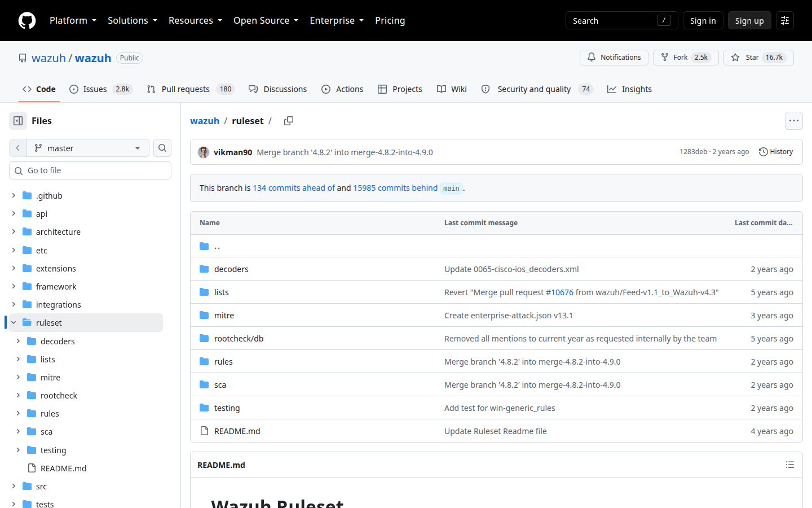Screen dimensions: 812x508
Task: Open the Discussions tab
Action: [x=278, y=89]
